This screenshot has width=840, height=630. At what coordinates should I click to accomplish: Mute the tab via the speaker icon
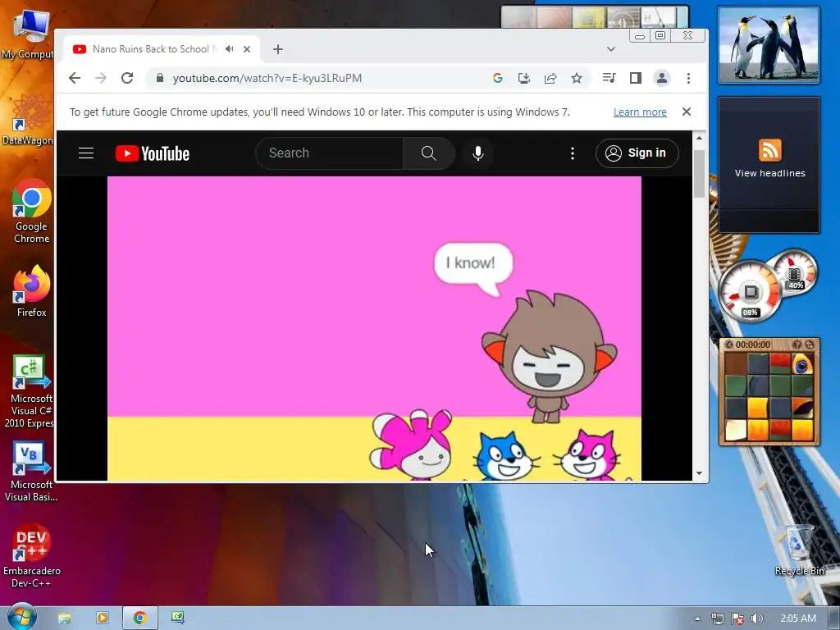click(x=230, y=48)
